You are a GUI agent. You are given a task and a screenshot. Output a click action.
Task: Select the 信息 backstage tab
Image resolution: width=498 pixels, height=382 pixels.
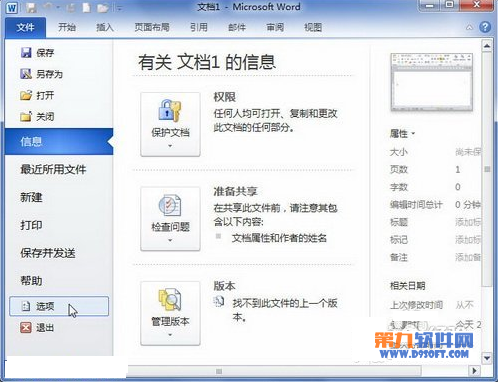(x=59, y=141)
